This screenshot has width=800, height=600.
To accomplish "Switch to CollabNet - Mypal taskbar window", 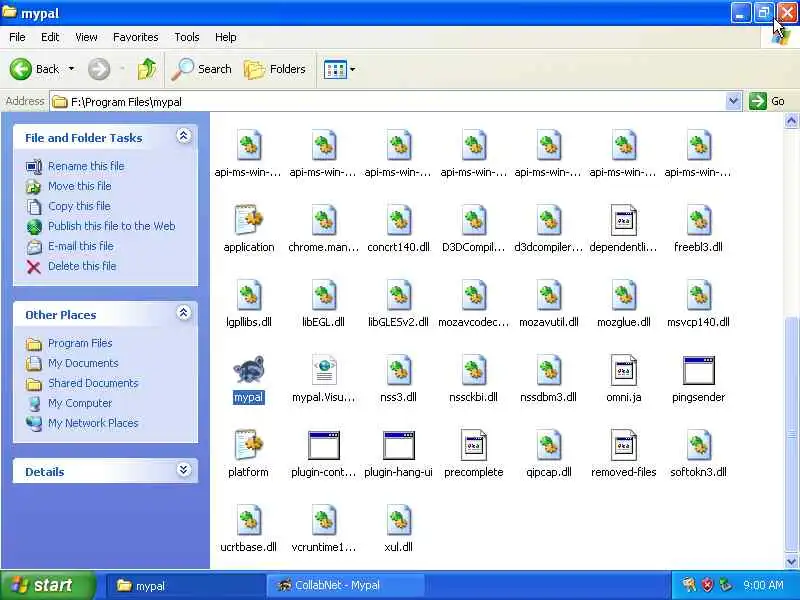I will tap(345, 585).
